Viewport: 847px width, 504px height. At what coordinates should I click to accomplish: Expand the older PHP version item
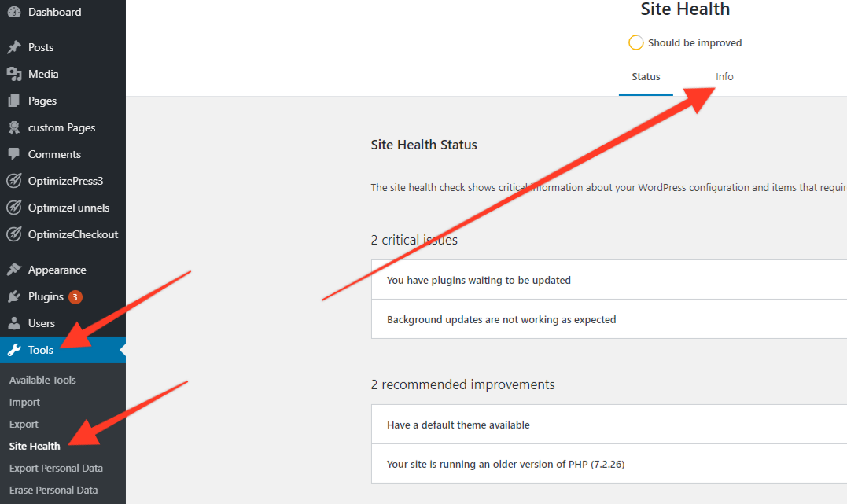[x=609, y=464]
